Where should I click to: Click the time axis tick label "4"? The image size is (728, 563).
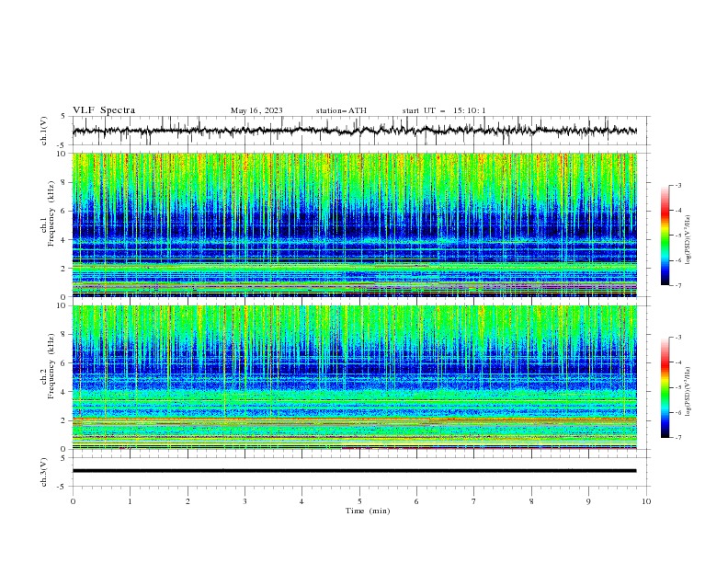click(301, 501)
